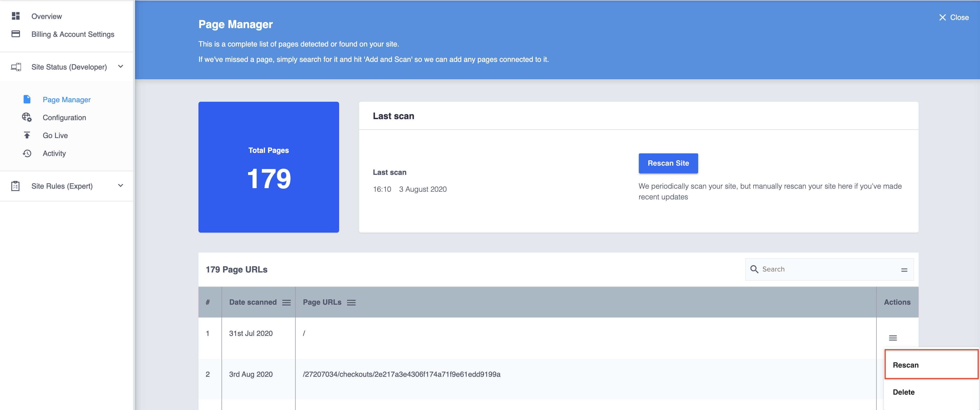Open the Page URLs column filter menu
This screenshot has width=980, height=410.
pyautogui.click(x=351, y=302)
